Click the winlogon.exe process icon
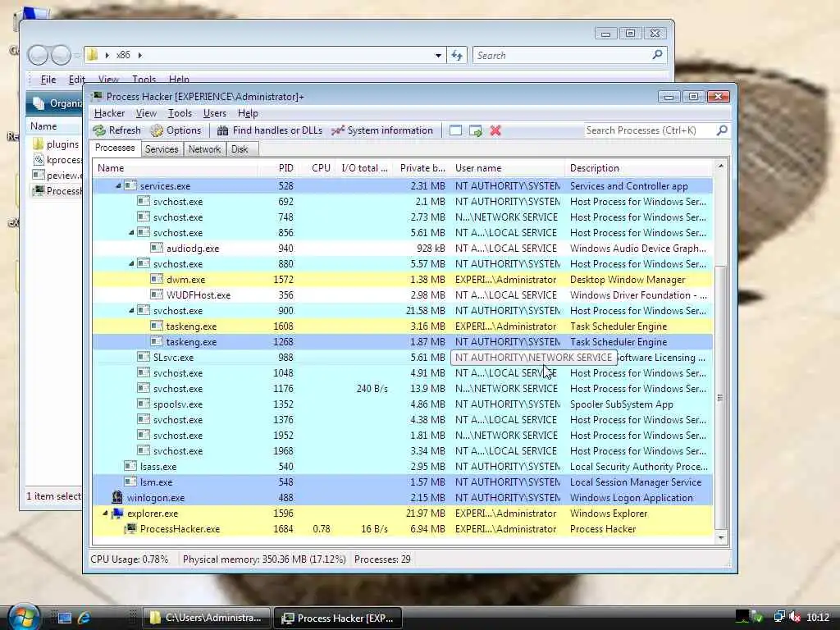840x630 pixels. click(116, 497)
